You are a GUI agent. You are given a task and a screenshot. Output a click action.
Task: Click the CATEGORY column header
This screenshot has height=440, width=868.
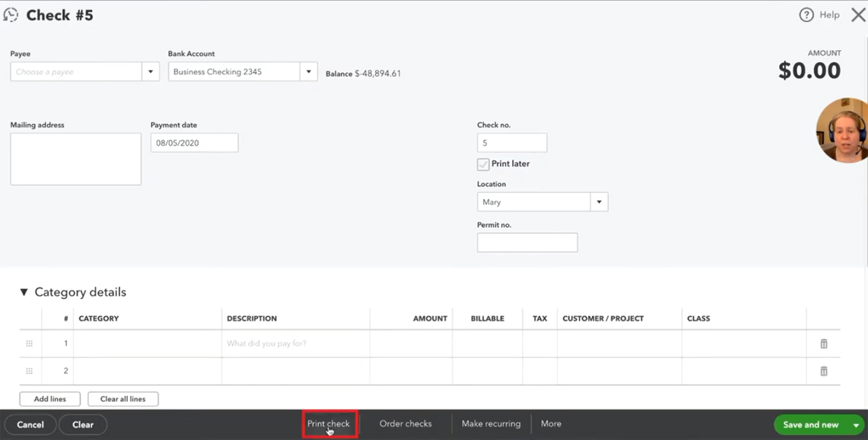[x=99, y=319]
